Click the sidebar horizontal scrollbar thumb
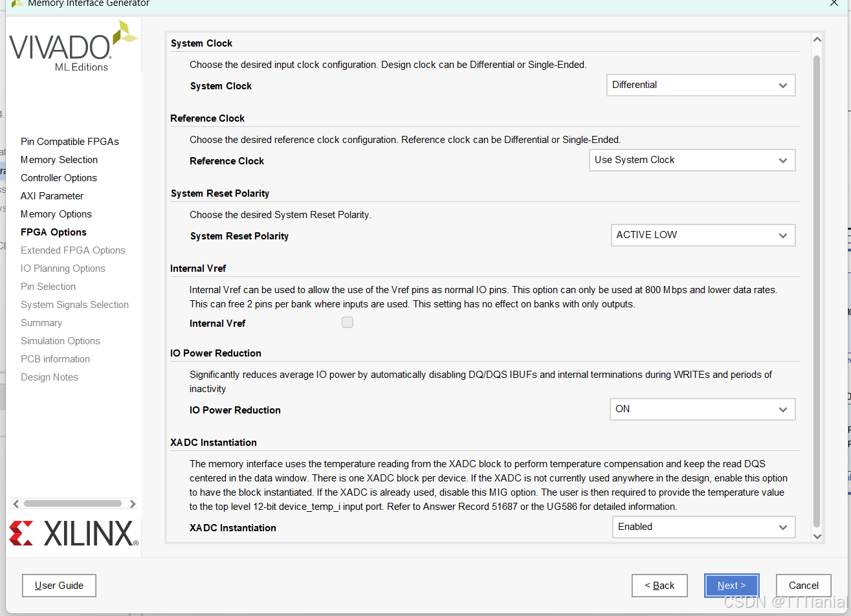This screenshot has height=616, width=851. [x=72, y=503]
